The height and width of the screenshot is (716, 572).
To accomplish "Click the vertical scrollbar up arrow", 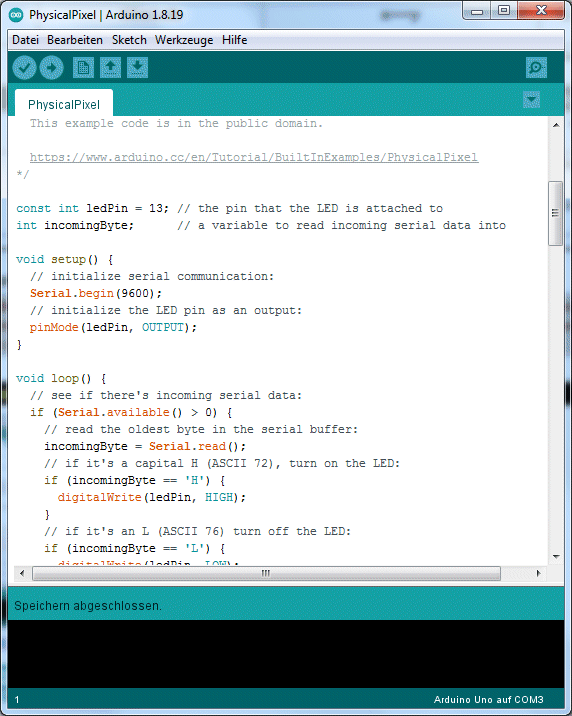I will (556, 125).
